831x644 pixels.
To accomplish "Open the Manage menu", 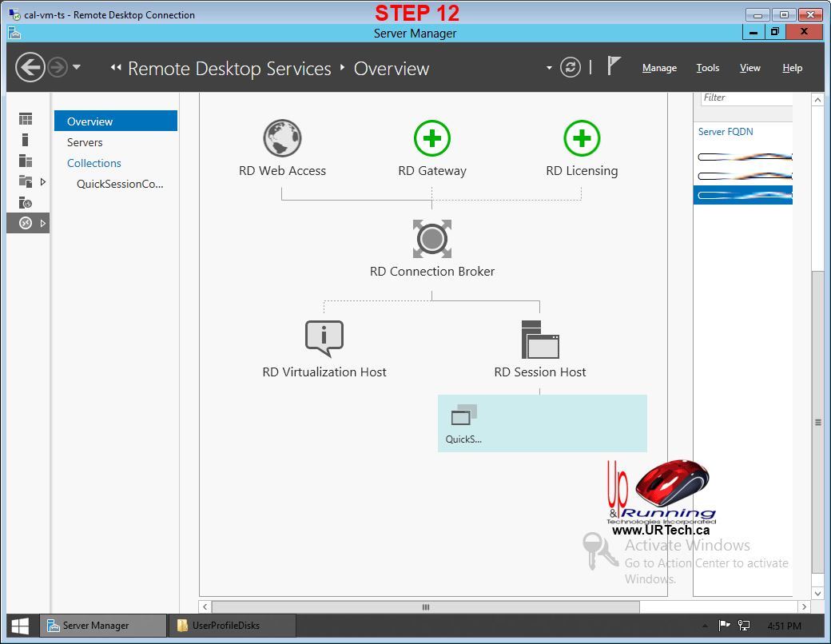I will [659, 68].
